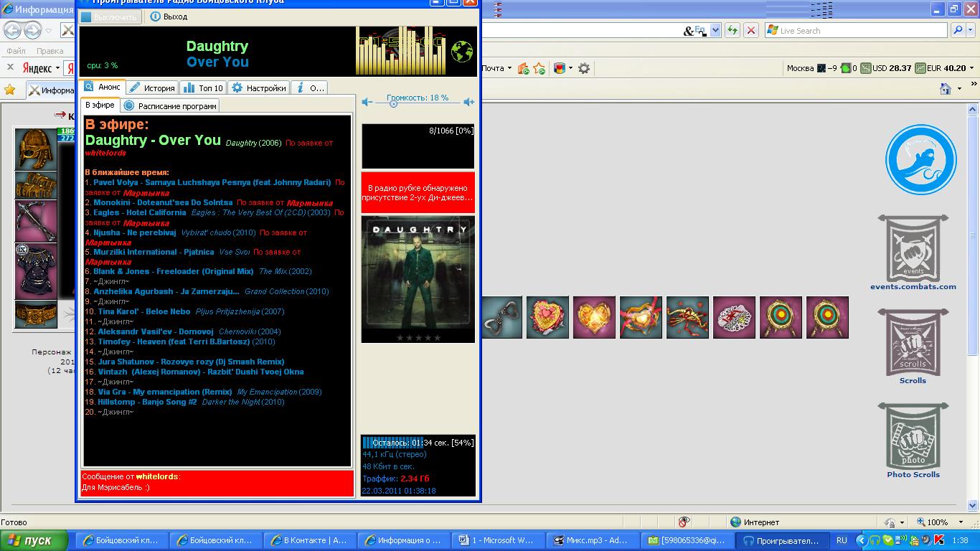Adjust the Громкость volume slider handle
Viewport: 980px width, 551px height.
(x=393, y=103)
